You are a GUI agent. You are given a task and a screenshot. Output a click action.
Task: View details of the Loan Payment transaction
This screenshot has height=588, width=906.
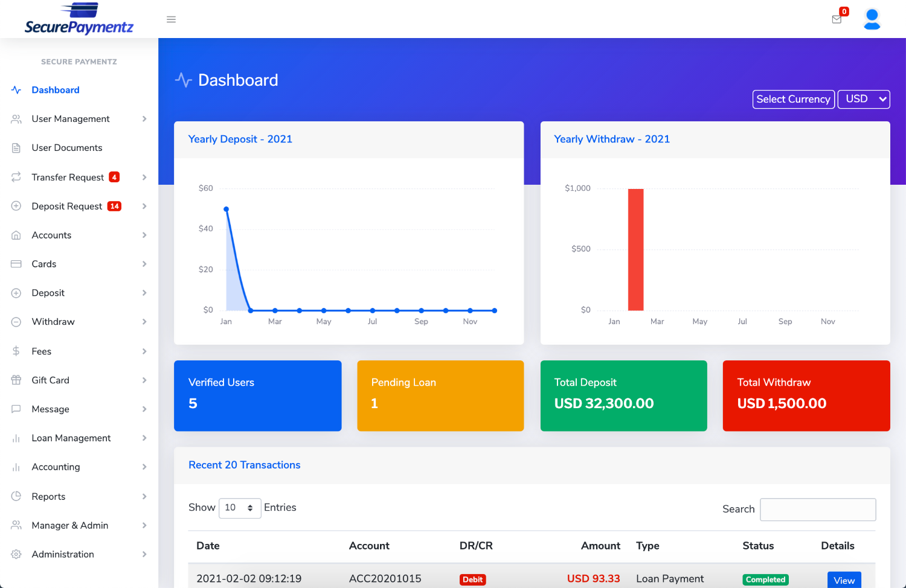pos(844,580)
